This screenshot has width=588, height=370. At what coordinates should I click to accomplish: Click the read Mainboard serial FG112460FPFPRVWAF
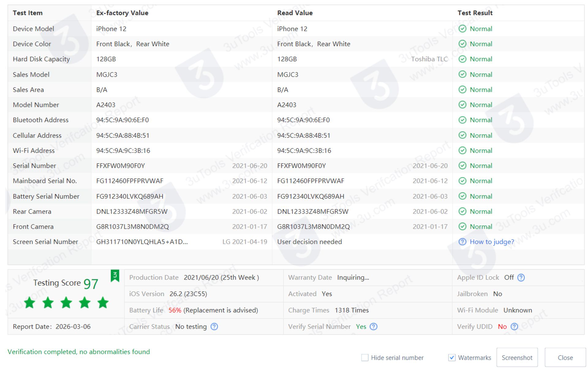311,181
